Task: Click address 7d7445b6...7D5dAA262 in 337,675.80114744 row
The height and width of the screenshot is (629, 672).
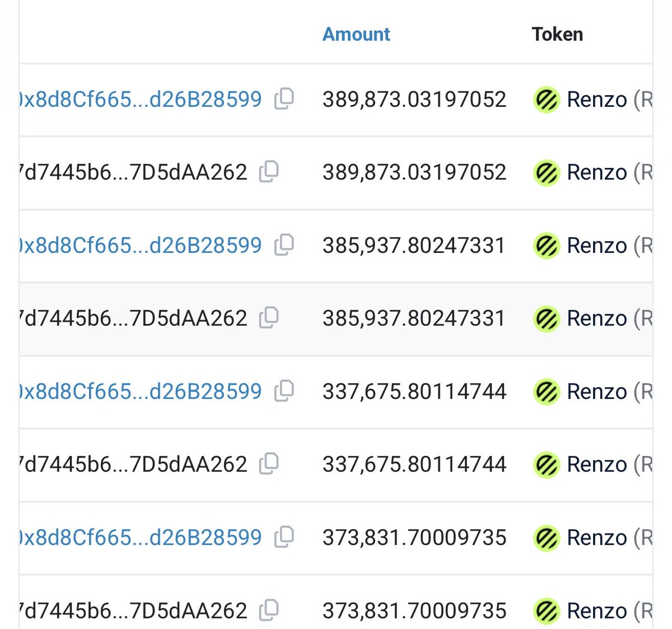Action: [x=133, y=464]
